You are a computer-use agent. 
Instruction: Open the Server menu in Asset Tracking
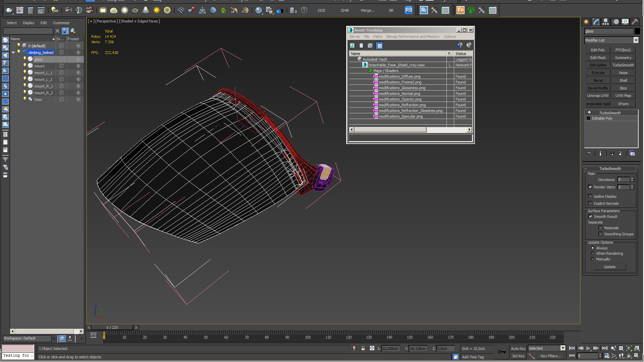click(x=355, y=37)
